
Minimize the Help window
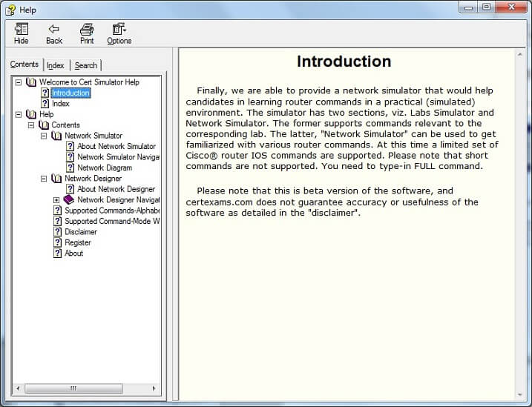click(468, 7)
